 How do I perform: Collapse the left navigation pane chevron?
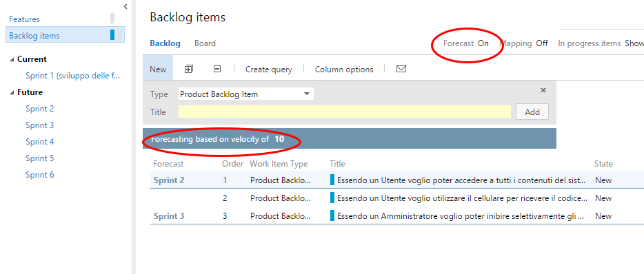pos(125,6)
